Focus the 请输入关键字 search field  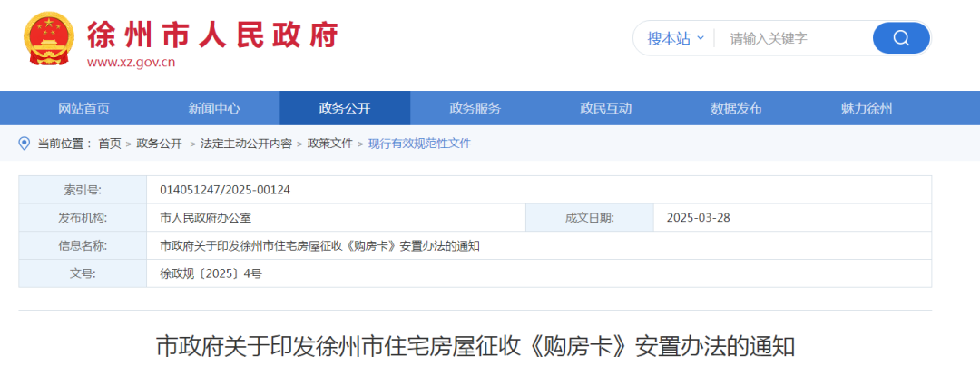pyautogui.click(x=794, y=38)
